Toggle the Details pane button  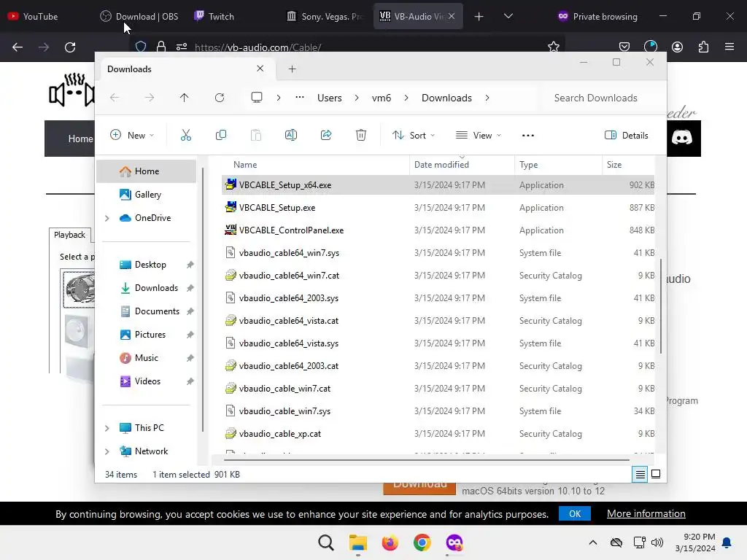[626, 135]
